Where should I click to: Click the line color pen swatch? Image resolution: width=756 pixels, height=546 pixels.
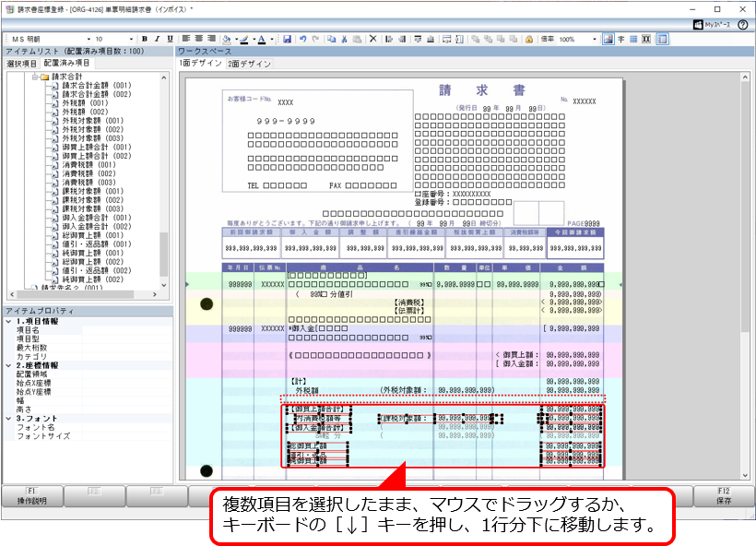[x=244, y=39]
